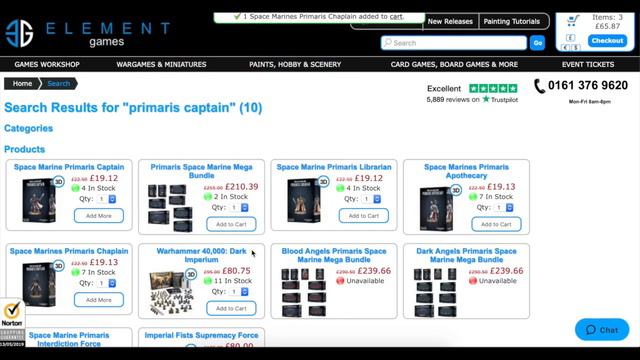Open Space Marine Primaris Captain product title
640x360 pixels.
point(69,167)
